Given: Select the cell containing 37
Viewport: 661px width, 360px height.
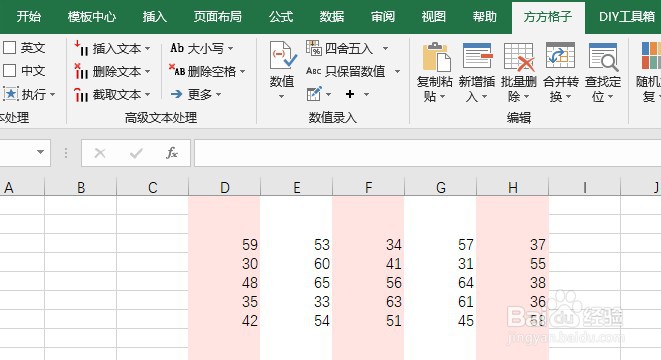Looking at the screenshot, I should pyautogui.click(x=513, y=244).
